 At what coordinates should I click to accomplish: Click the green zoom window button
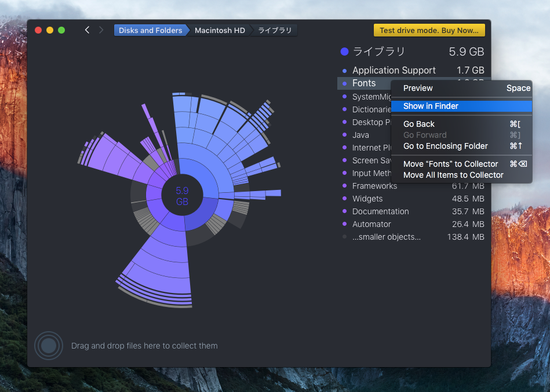click(61, 30)
